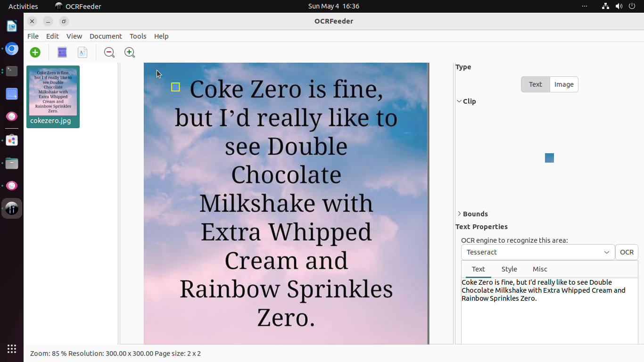The width and height of the screenshot is (644, 362).
Task: Click the OCRFeeder app menu in top bar
Action: coord(78,6)
